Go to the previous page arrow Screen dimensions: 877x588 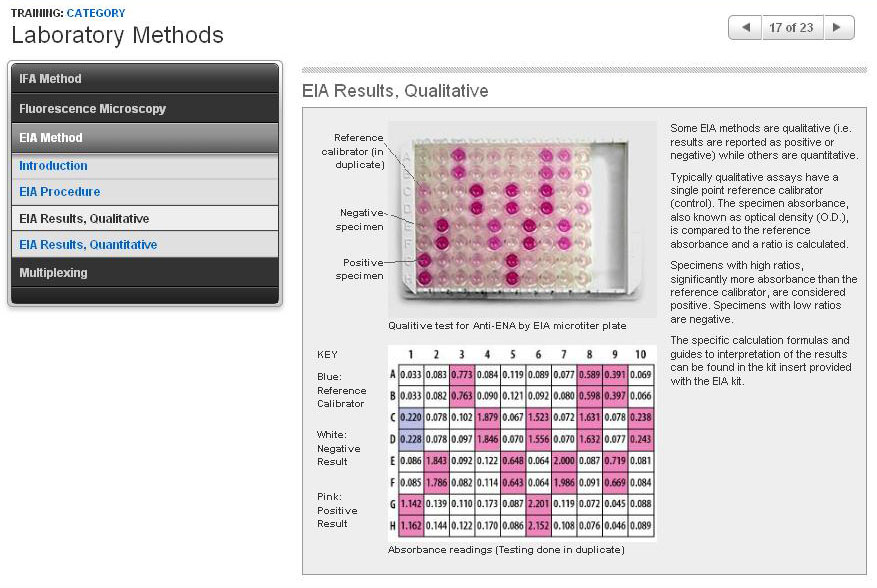click(745, 28)
